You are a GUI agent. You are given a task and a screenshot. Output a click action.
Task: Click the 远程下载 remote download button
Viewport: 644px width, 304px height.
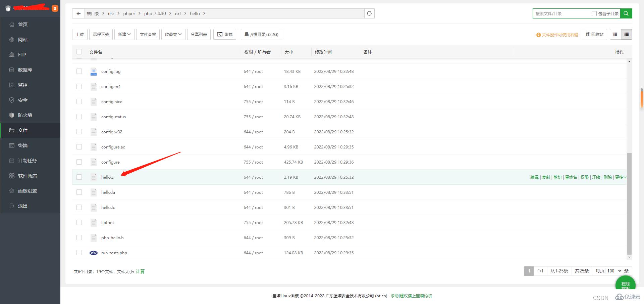101,34
